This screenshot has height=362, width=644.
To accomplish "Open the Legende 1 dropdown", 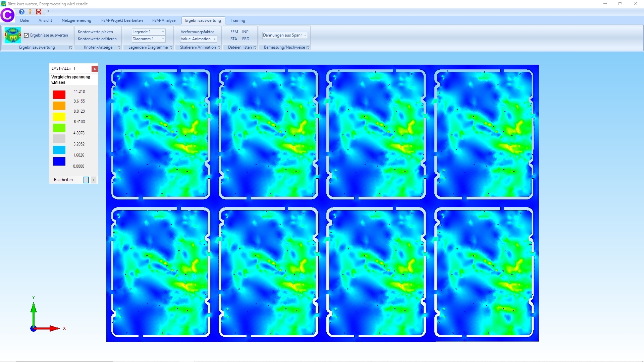I will [x=163, y=32].
